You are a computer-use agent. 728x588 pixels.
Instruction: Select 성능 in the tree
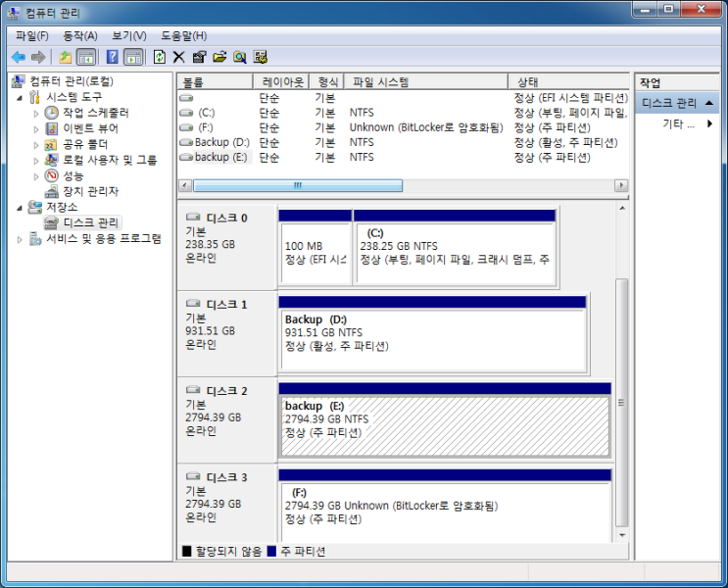pyautogui.click(x=73, y=175)
